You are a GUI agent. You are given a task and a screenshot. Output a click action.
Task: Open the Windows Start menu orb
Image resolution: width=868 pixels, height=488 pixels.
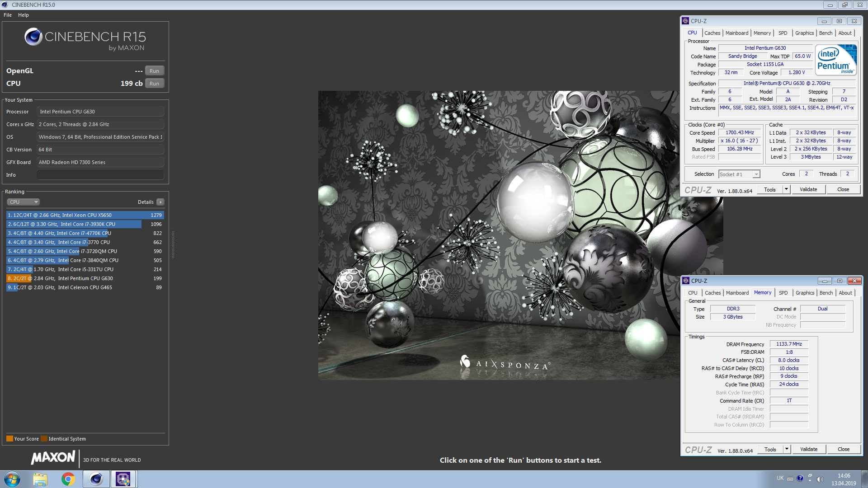tap(12, 479)
